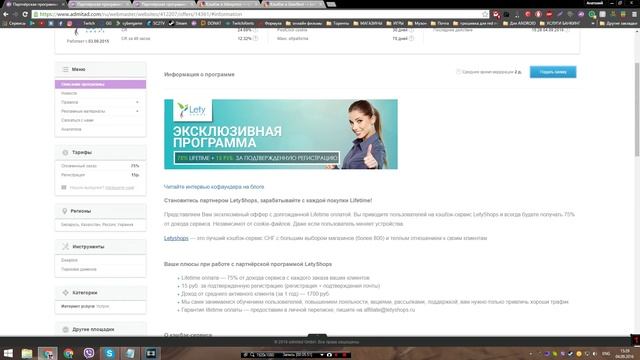Open the Steam bookmark

178,23
